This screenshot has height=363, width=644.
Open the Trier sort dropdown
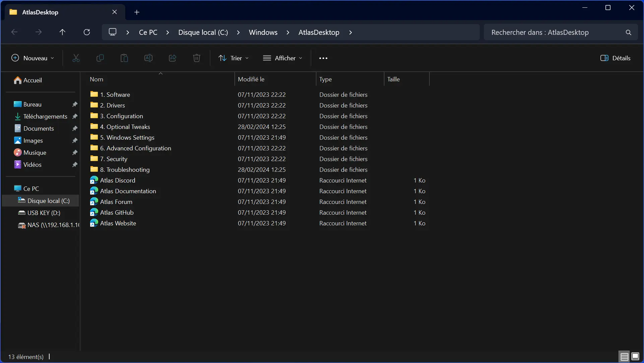[234, 58]
